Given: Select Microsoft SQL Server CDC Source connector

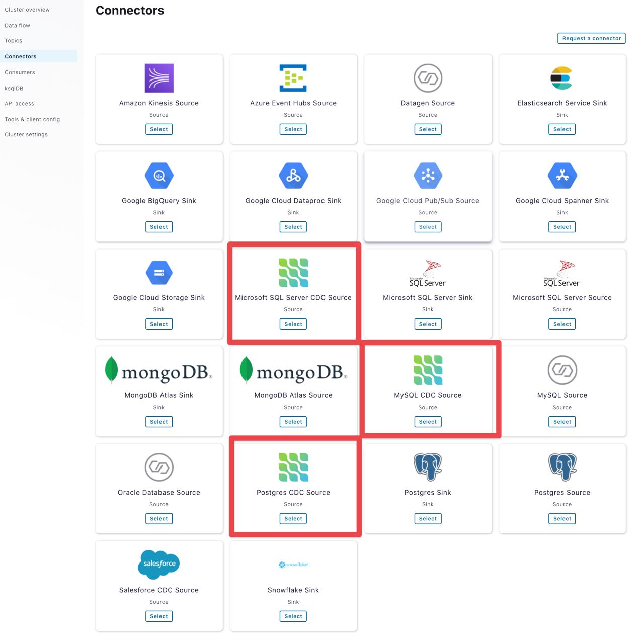Looking at the screenshot, I should pos(293,324).
